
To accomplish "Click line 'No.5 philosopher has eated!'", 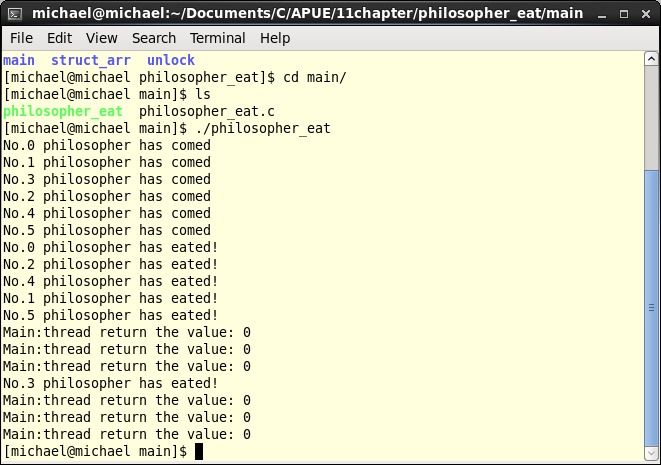I will click(111, 315).
